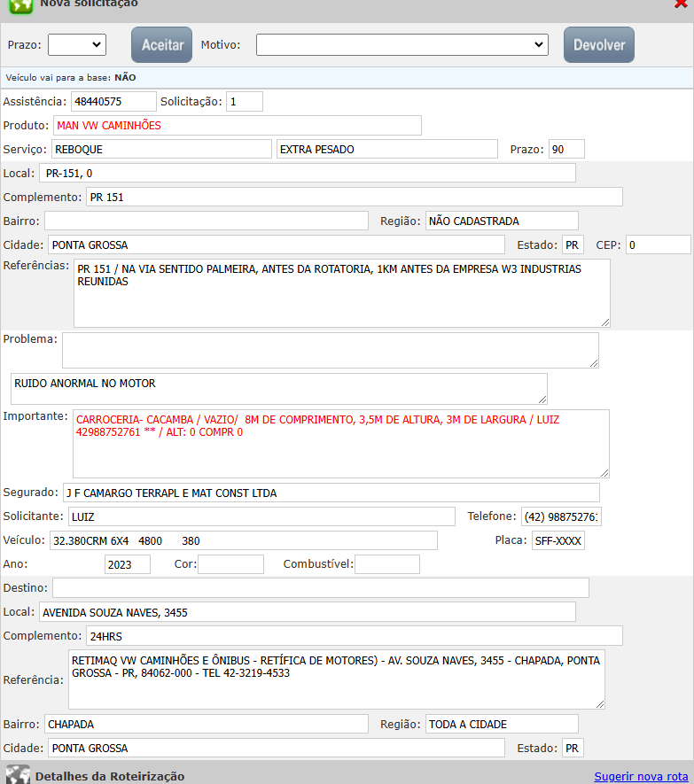Open the Prazo dropdown
694x784 pixels.
click(76, 44)
